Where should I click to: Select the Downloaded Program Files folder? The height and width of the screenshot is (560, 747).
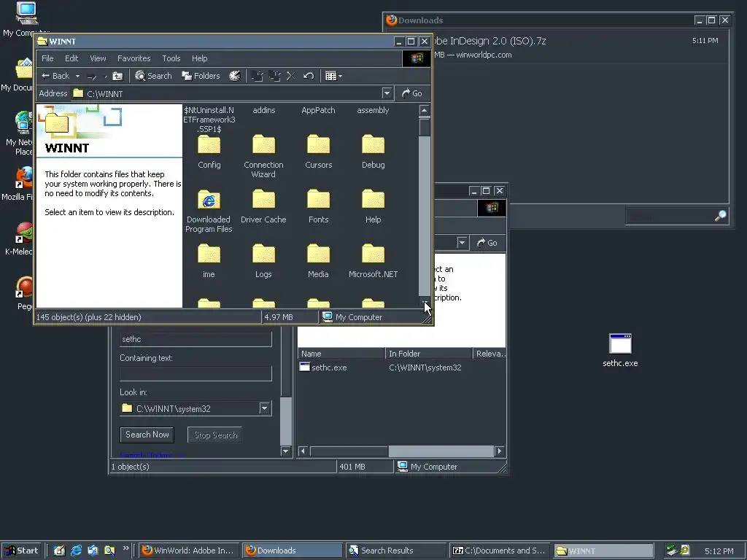click(x=209, y=200)
